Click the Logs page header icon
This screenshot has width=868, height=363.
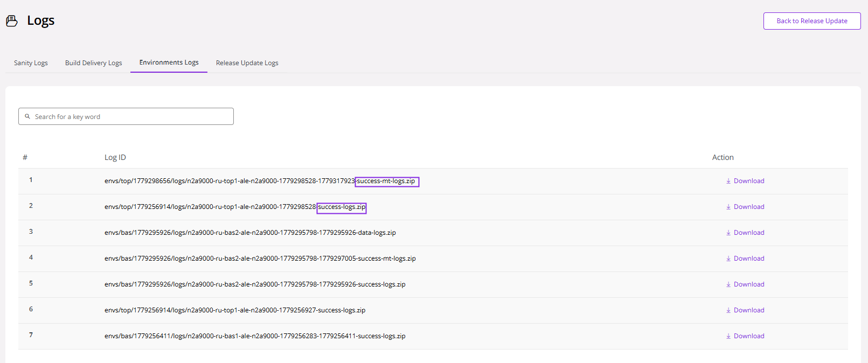pyautogui.click(x=12, y=21)
